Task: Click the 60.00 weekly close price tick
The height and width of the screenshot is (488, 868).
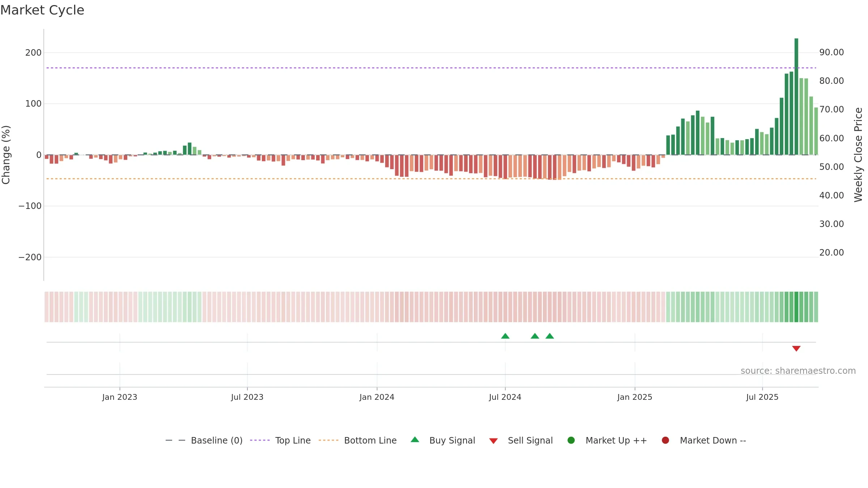Action: tap(831, 138)
